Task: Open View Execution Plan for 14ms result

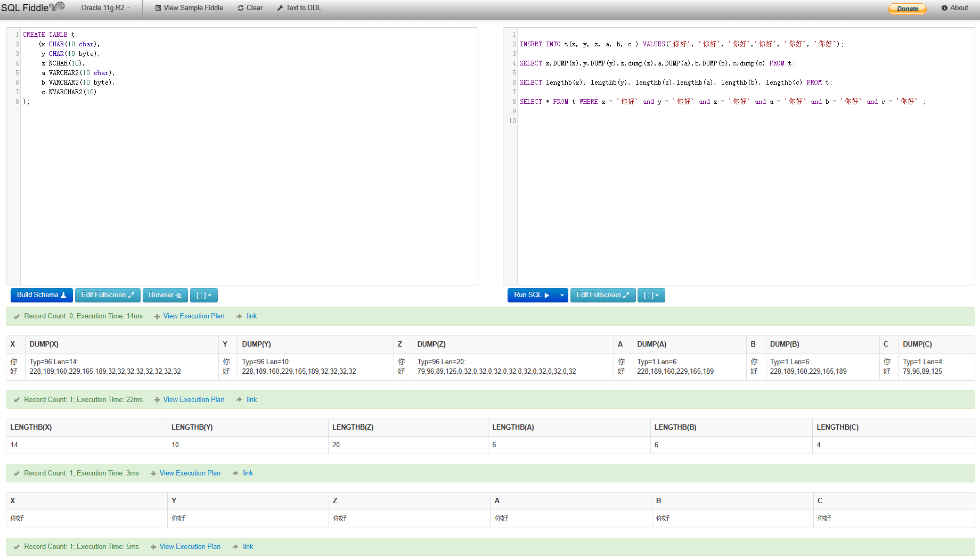Action: [194, 316]
